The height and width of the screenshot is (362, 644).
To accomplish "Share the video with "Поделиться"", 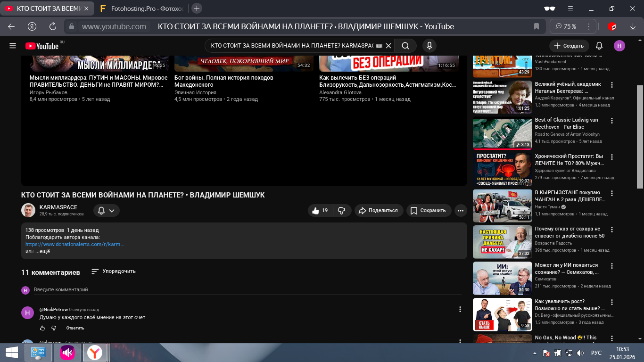I will 379,211.
